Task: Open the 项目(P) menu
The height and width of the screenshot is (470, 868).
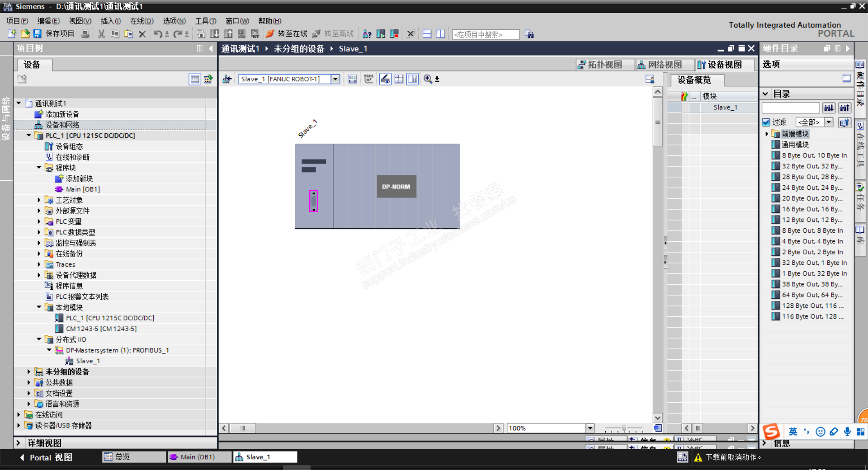Action: coord(17,21)
